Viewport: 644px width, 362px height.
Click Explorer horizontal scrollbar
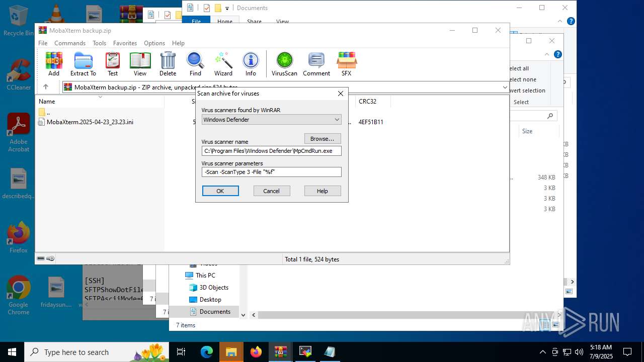[x=409, y=315]
